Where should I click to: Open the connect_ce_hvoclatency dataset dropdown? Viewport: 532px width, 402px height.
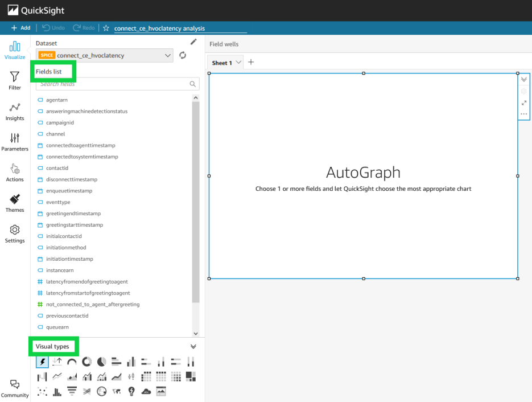(167, 55)
